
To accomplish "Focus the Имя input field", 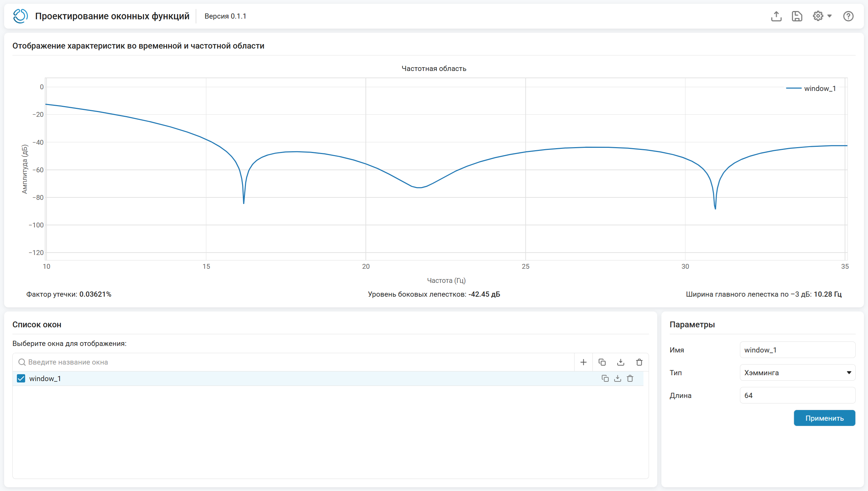I will pyautogui.click(x=797, y=350).
